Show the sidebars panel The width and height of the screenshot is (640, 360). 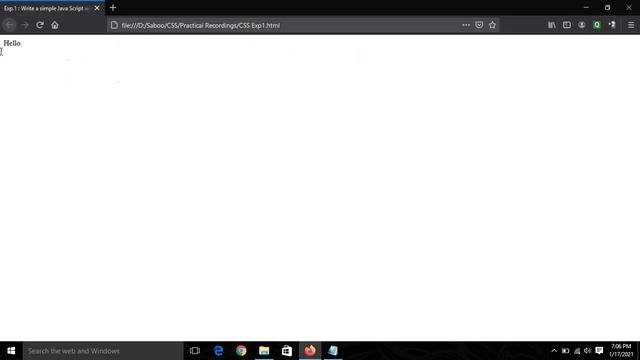(x=567, y=25)
